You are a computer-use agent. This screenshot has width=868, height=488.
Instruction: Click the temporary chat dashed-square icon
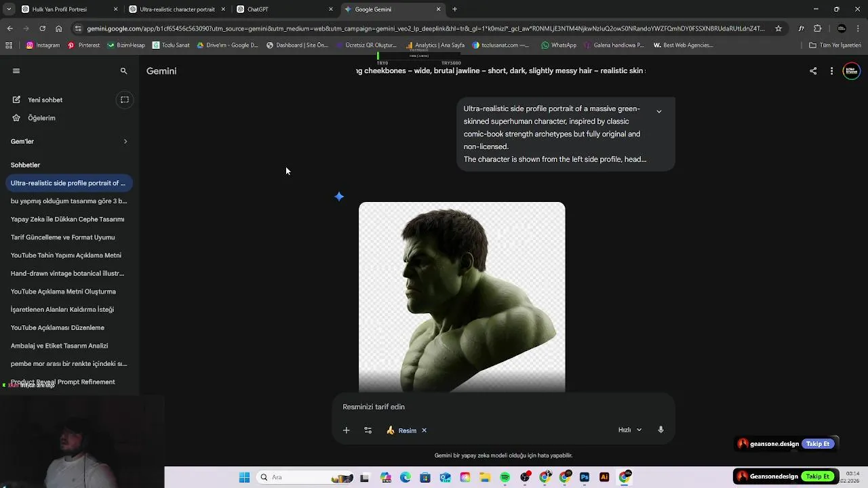125,100
